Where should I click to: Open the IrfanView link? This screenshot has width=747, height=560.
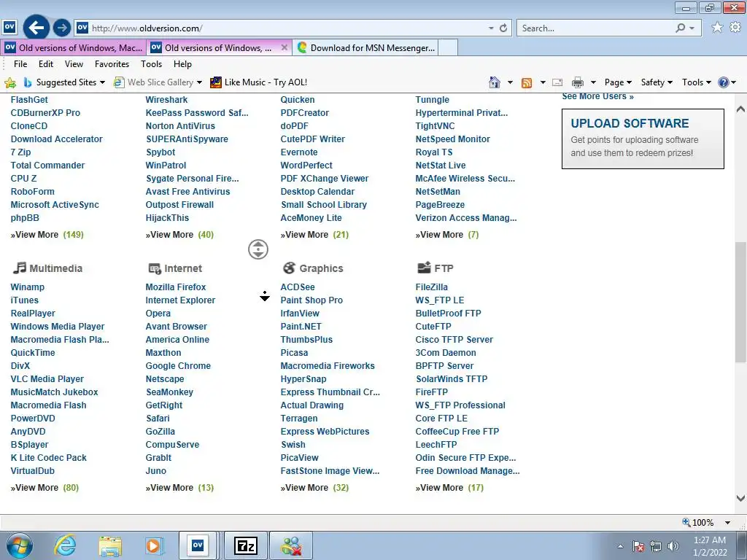click(300, 314)
